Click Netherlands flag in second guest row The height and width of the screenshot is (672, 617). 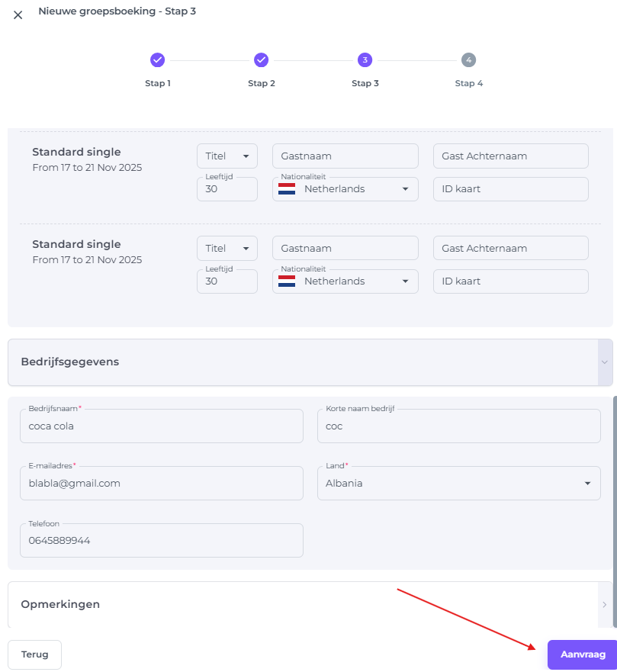tap(287, 281)
